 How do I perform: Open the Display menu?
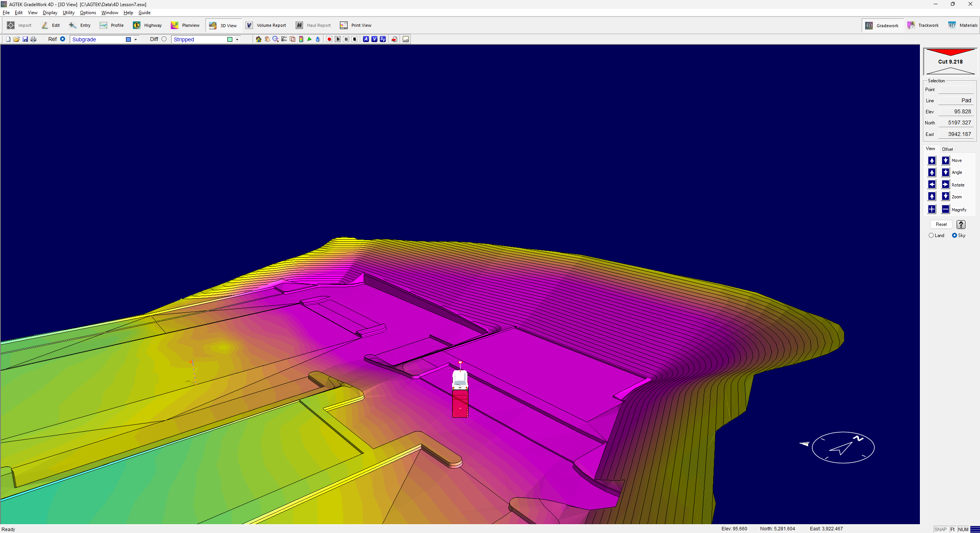point(50,13)
